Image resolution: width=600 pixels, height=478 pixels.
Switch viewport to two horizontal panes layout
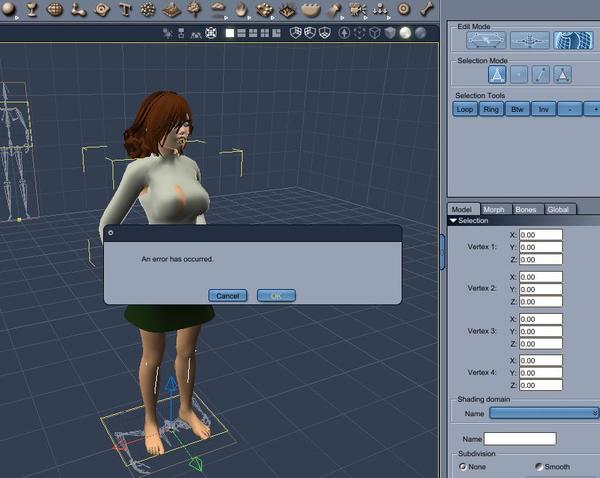(241, 33)
